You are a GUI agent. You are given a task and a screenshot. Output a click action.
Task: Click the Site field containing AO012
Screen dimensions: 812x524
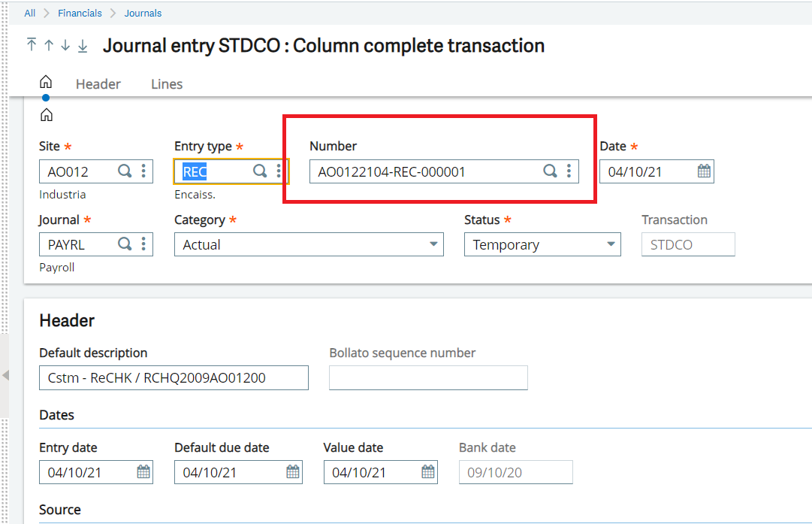point(96,171)
